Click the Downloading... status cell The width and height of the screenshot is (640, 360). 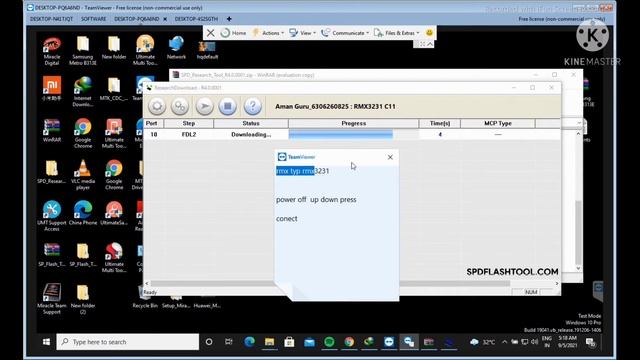pos(251,134)
